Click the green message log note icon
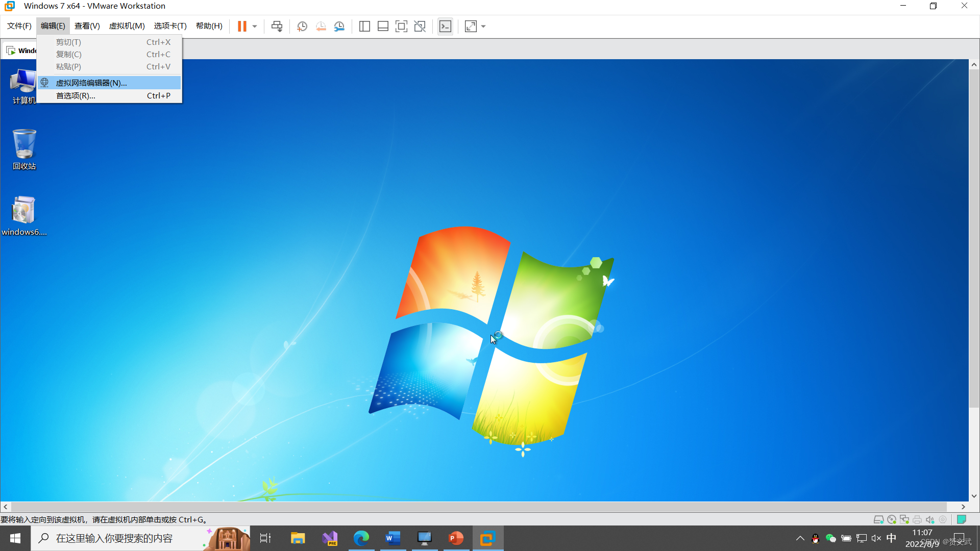The image size is (980, 551). [962, 519]
